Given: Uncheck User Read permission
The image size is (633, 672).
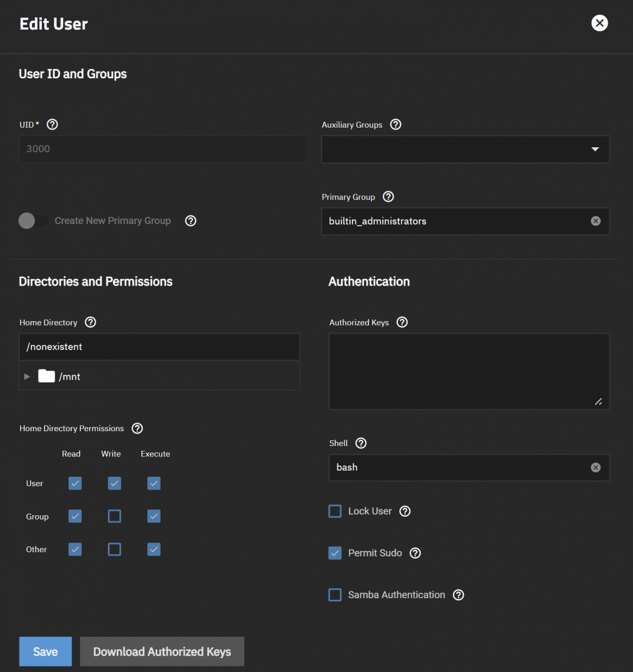Looking at the screenshot, I should click(75, 483).
